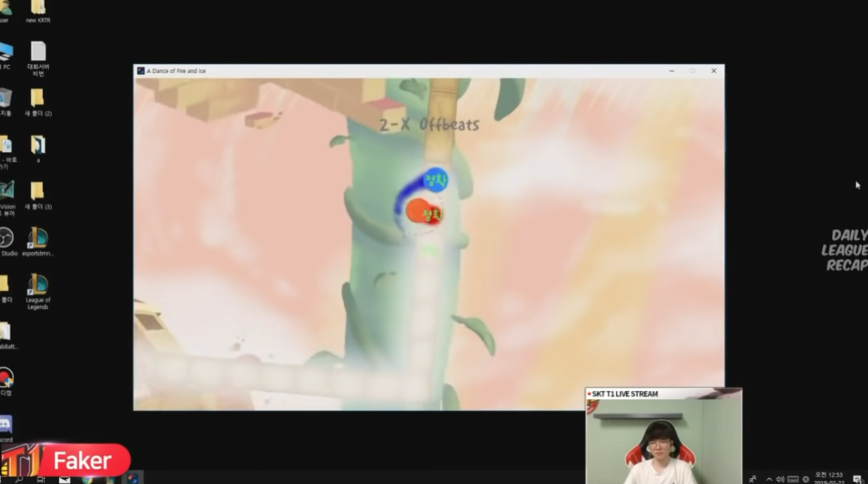868x484 pixels.
Task: Open the new KRTR folder on desktop
Action: coord(38,11)
